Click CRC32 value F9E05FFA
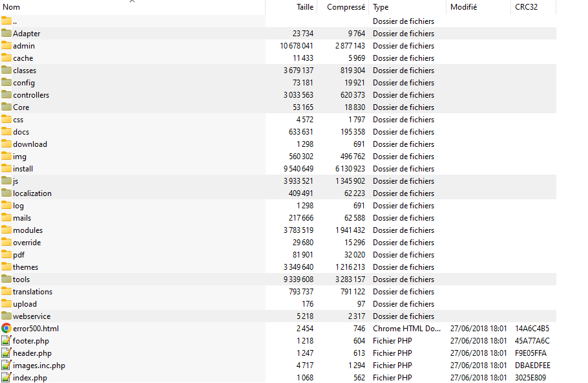The height and width of the screenshot is (383, 588). 530,353
